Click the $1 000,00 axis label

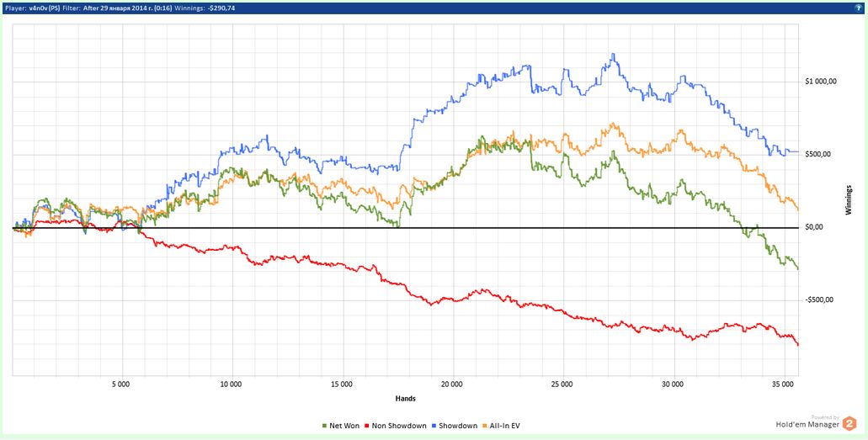[821, 82]
